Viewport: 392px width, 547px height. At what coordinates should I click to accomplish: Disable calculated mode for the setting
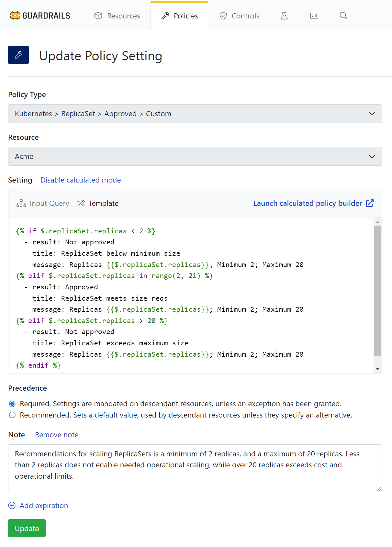(81, 180)
